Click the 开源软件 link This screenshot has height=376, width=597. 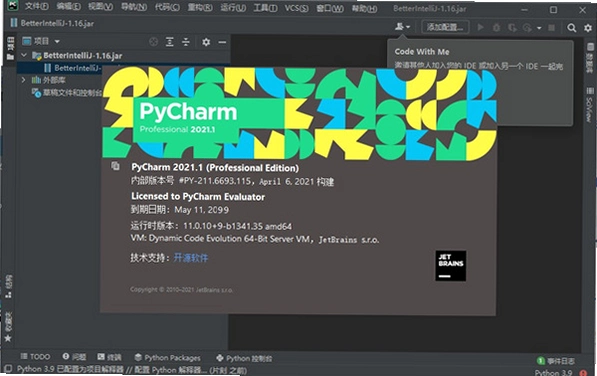pyautogui.click(x=191, y=258)
